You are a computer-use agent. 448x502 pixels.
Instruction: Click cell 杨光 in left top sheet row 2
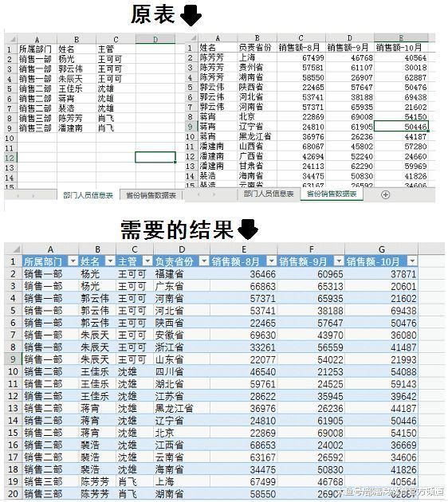point(77,59)
